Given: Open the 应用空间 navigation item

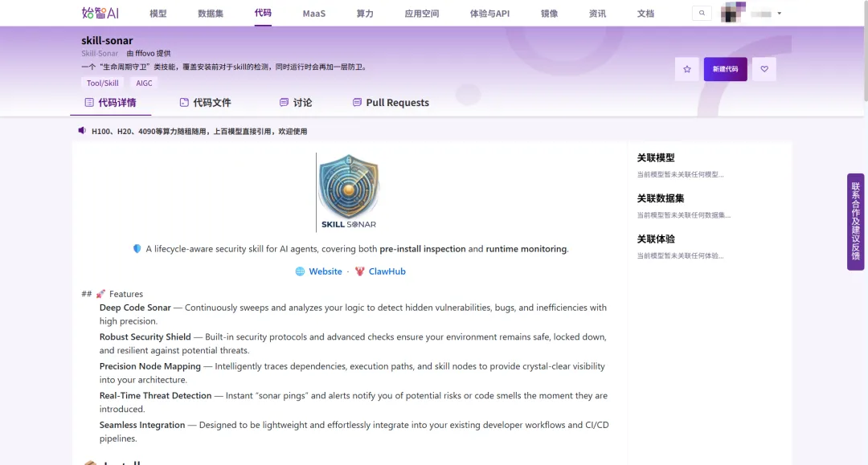Looking at the screenshot, I should tap(422, 14).
